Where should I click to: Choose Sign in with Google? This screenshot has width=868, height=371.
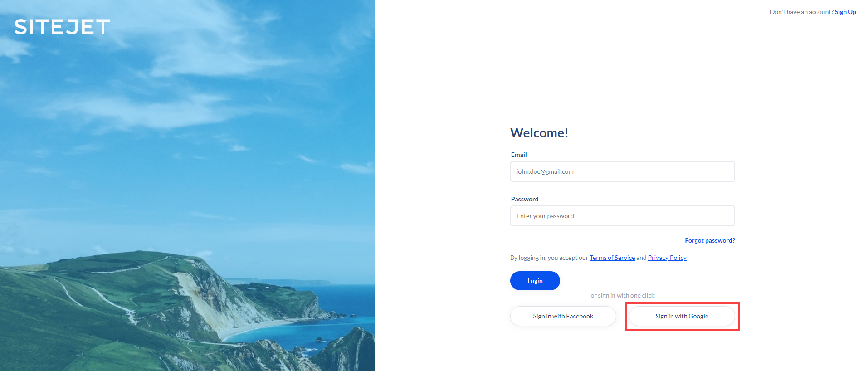click(x=682, y=316)
